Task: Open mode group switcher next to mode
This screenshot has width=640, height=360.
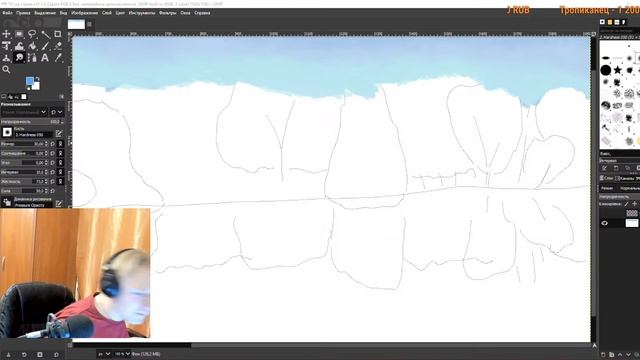Action: coord(57,112)
